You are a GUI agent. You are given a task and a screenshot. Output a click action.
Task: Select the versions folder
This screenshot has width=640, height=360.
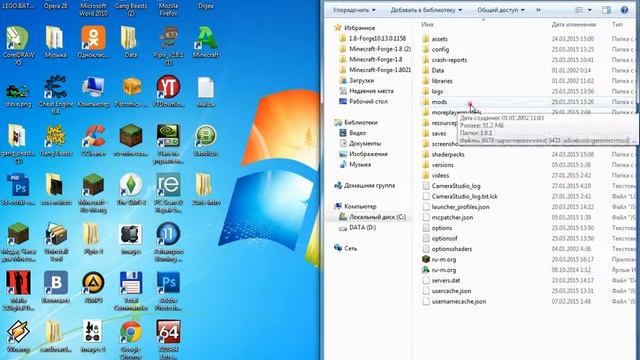[x=443, y=165]
